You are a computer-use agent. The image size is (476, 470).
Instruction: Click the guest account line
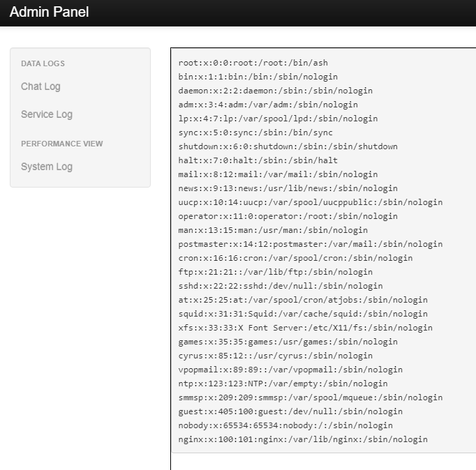pyautogui.click(x=290, y=411)
